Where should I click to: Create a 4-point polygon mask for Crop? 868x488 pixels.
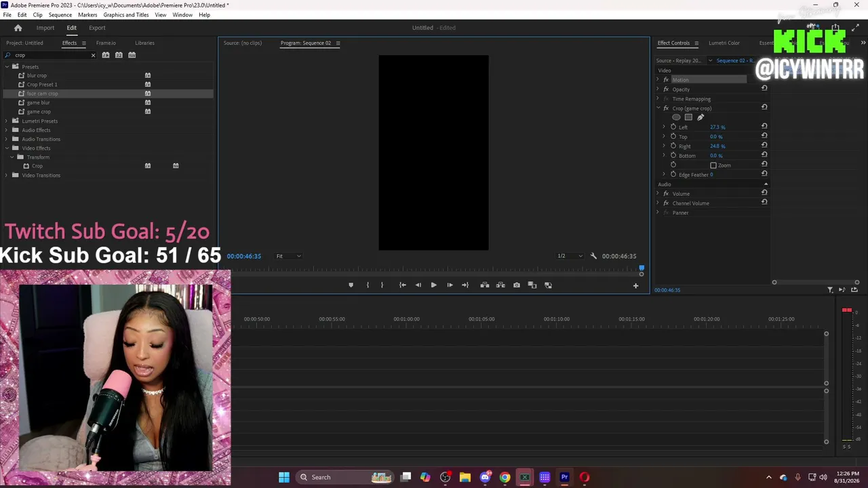tap(688, 117)
